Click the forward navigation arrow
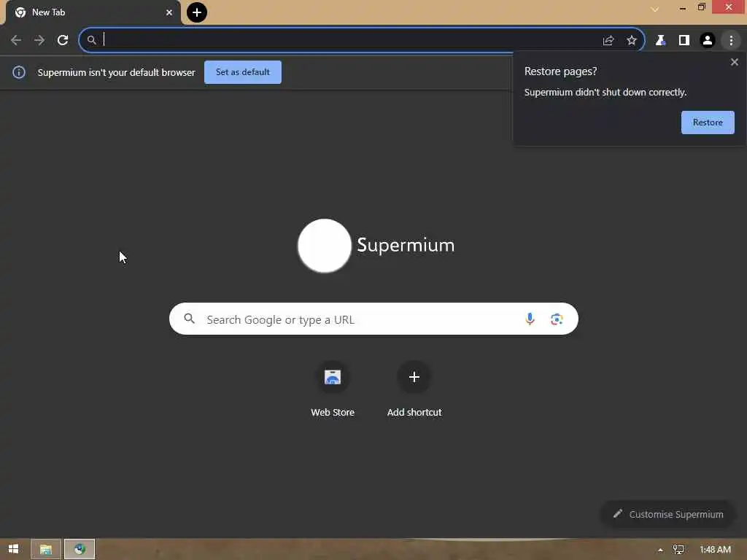The height and width of the screenshot is (560, 747). point(39,40)
